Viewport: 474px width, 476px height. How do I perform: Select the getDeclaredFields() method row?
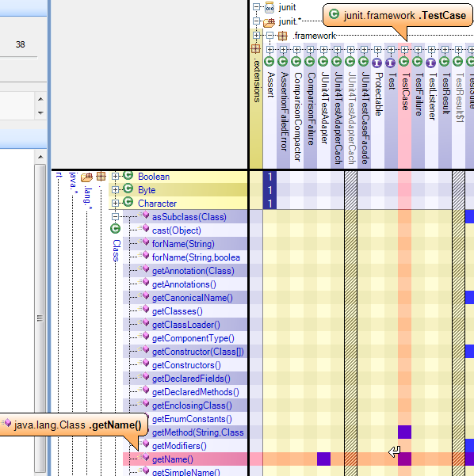tap(185, 379)
